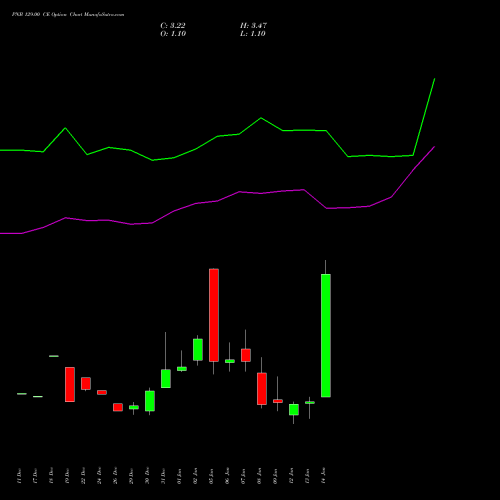Screen dimensions: 500x500
Task: Click the '31 Dec' date axis label
Action: (163, 476)
